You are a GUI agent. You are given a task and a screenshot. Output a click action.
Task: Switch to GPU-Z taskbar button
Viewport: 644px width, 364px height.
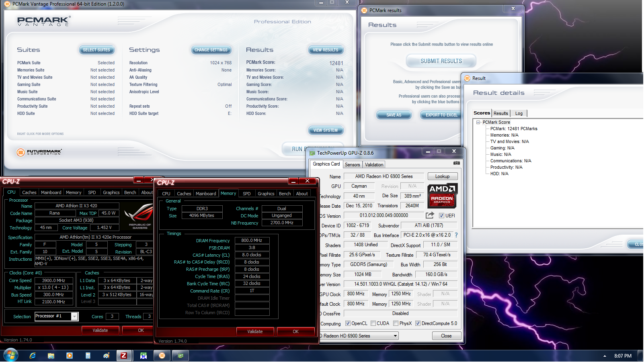pos(180,356)
